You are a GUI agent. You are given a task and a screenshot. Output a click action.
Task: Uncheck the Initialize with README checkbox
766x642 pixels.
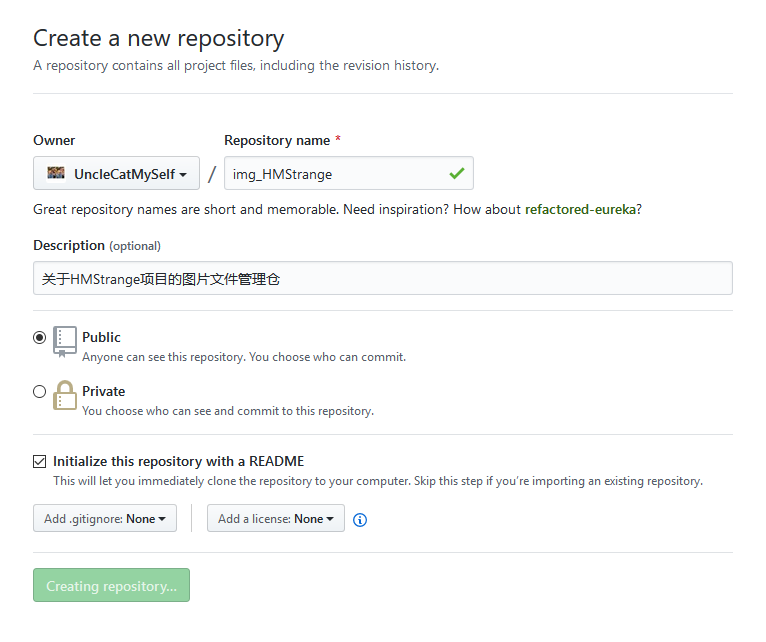click(x=40, y=462)
